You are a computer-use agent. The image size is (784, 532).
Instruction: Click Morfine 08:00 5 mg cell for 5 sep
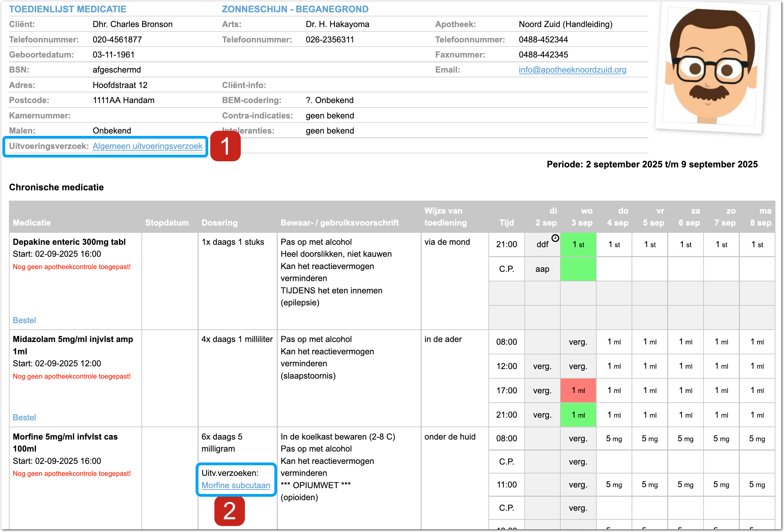coord(650,439)
